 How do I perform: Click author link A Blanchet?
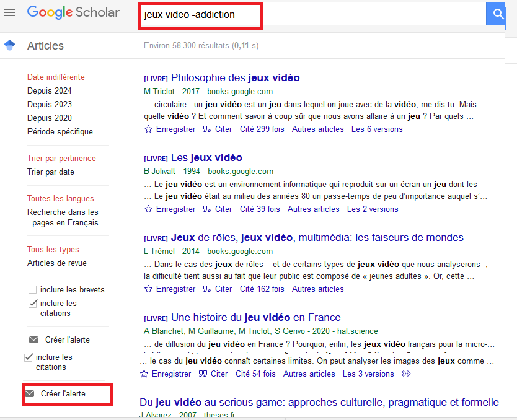[x=164, y=331]
